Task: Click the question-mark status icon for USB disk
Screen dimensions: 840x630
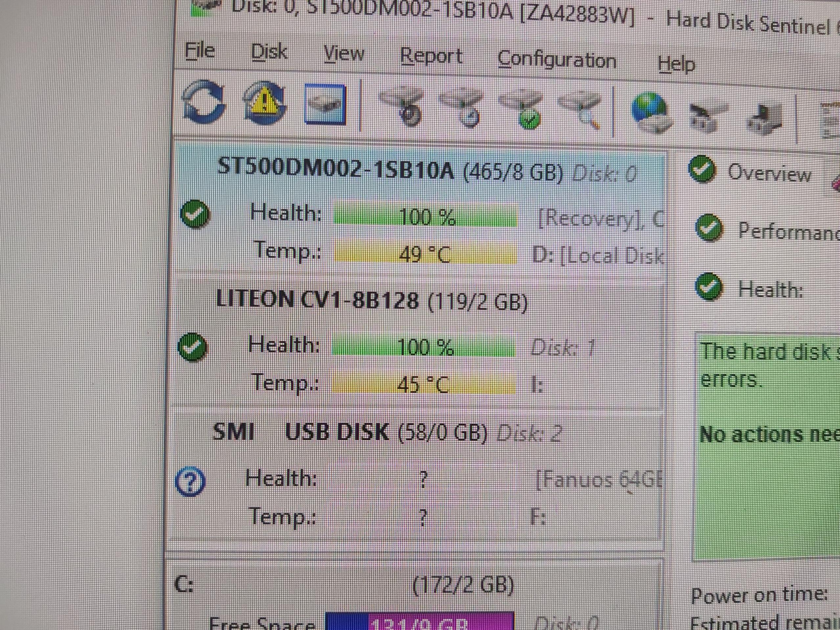Action: 190,482
